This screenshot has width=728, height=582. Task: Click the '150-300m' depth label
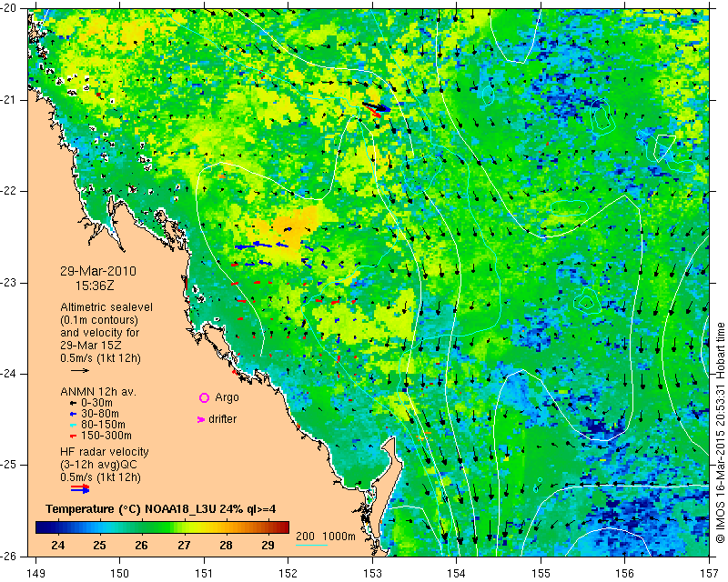click(x=106, y=436)
